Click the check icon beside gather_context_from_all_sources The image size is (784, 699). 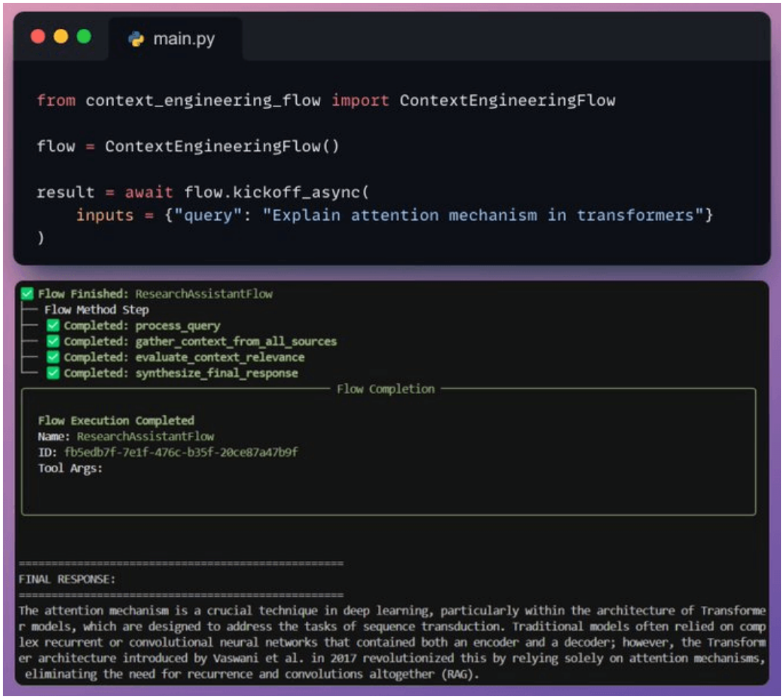53,341
